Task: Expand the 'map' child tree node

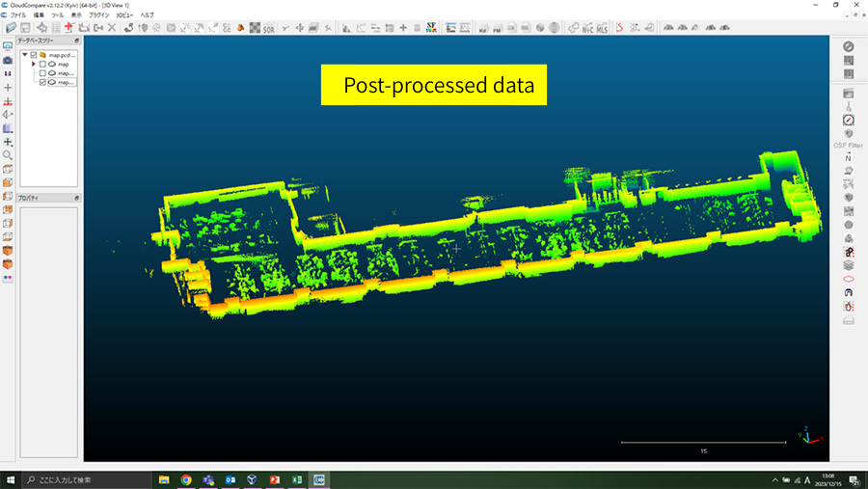Action: pos(34,65)
